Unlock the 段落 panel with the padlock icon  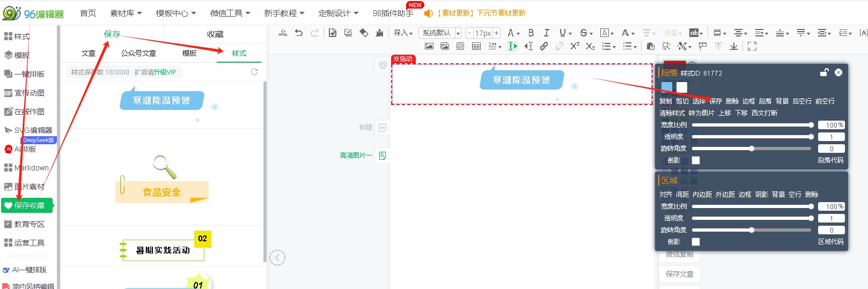tap(824, 72)
